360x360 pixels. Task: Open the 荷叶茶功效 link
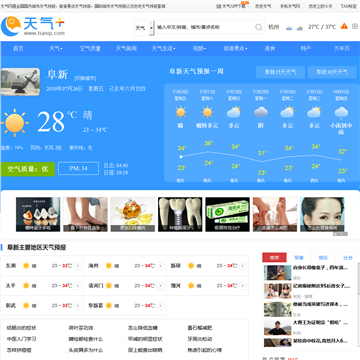coord(81,328)
